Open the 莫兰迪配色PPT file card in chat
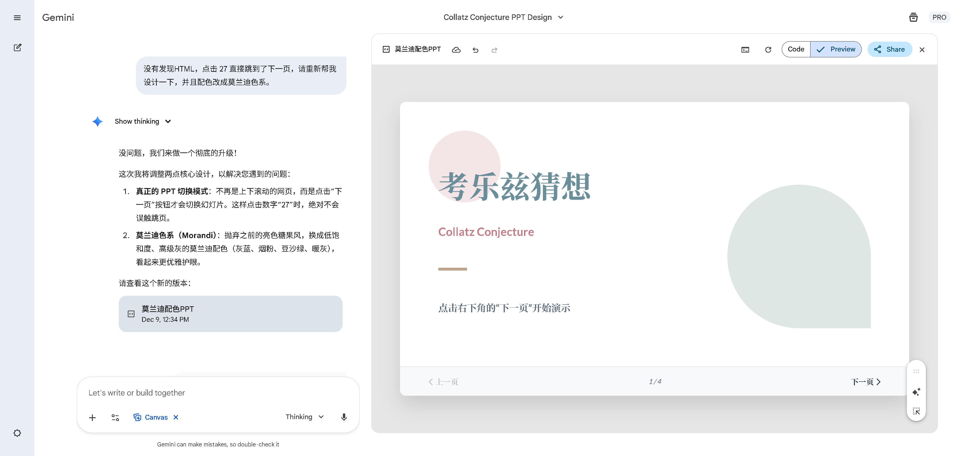The height and width of the screenshot is (456, 980). click(x=230, y=314)
